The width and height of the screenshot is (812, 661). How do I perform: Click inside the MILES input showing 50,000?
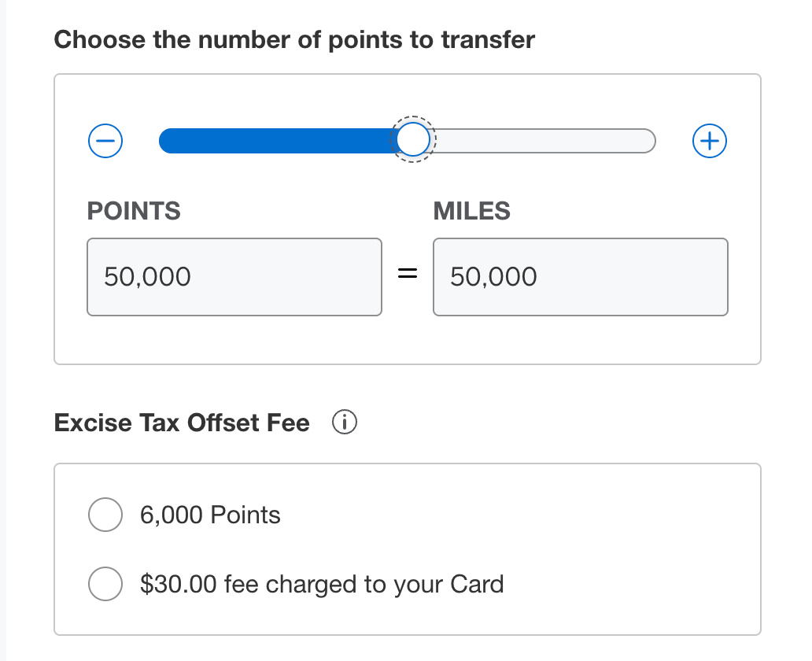pos(580,277)
